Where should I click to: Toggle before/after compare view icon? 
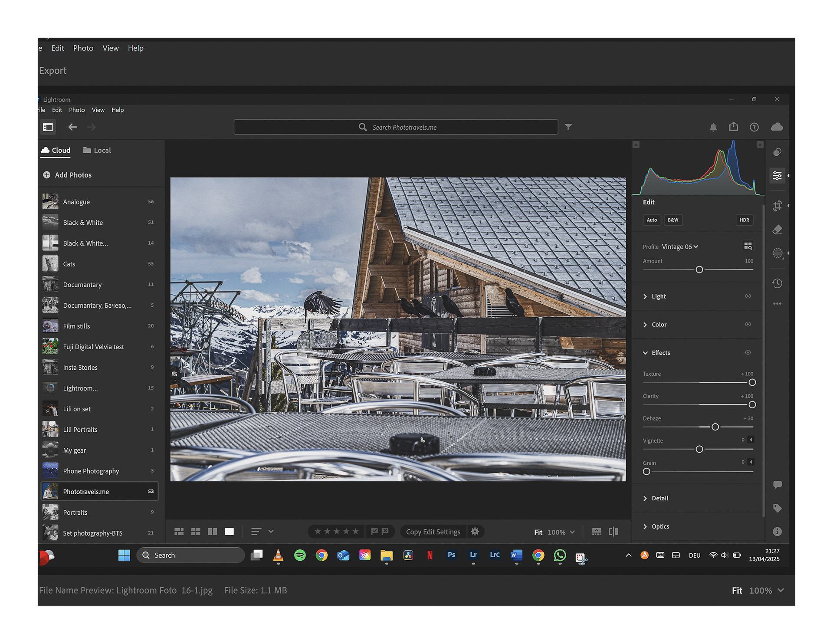pyautogui.click(x=613, y=532)
